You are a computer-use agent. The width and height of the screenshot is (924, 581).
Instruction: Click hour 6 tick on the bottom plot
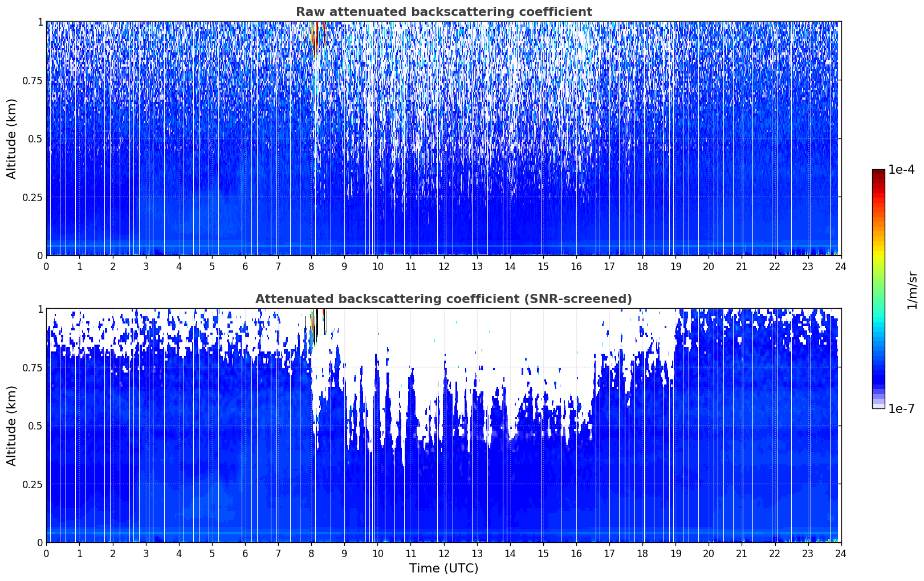click(x=245, y=553)
